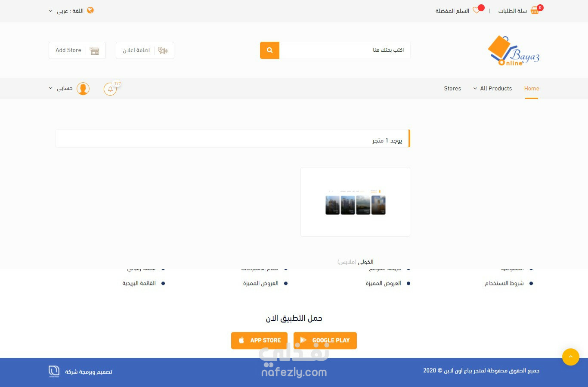Click the orange search magnifier button
This screenshot has height=387, width=588.
click(269, 50)
